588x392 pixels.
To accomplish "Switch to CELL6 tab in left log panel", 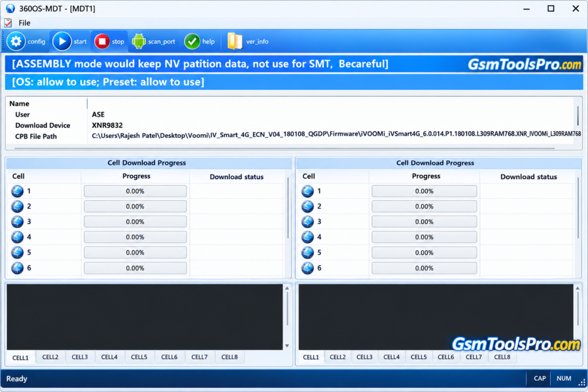I will click(x=169, y=357).
